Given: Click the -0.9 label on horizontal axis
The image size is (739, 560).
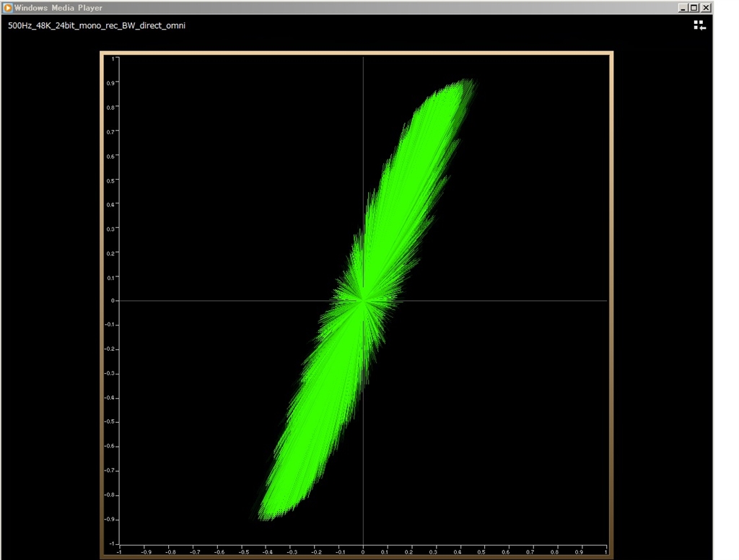Looking at the screenshot, I should 146,552.
